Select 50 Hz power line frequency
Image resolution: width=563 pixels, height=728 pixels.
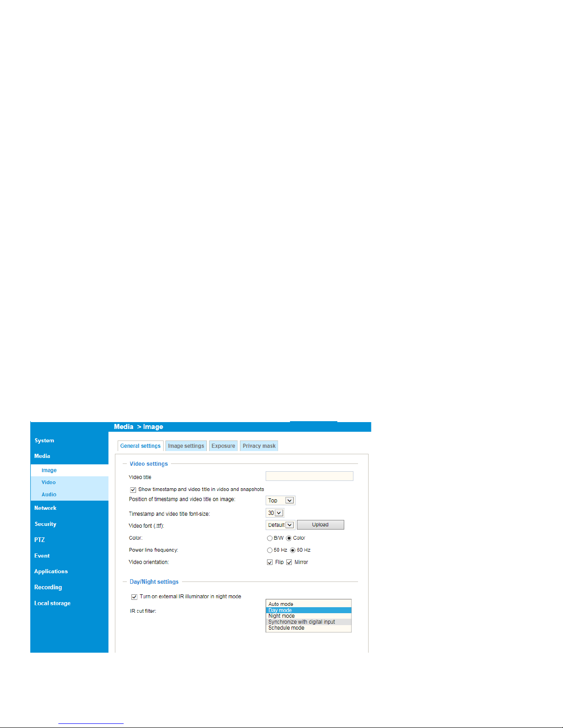coord(270,550)
